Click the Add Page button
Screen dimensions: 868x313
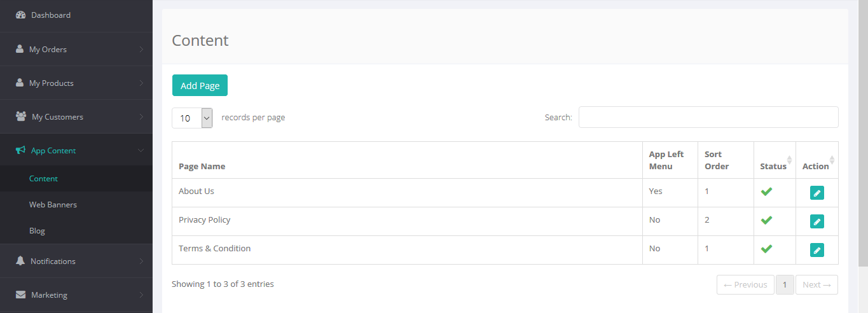(200, 86)
